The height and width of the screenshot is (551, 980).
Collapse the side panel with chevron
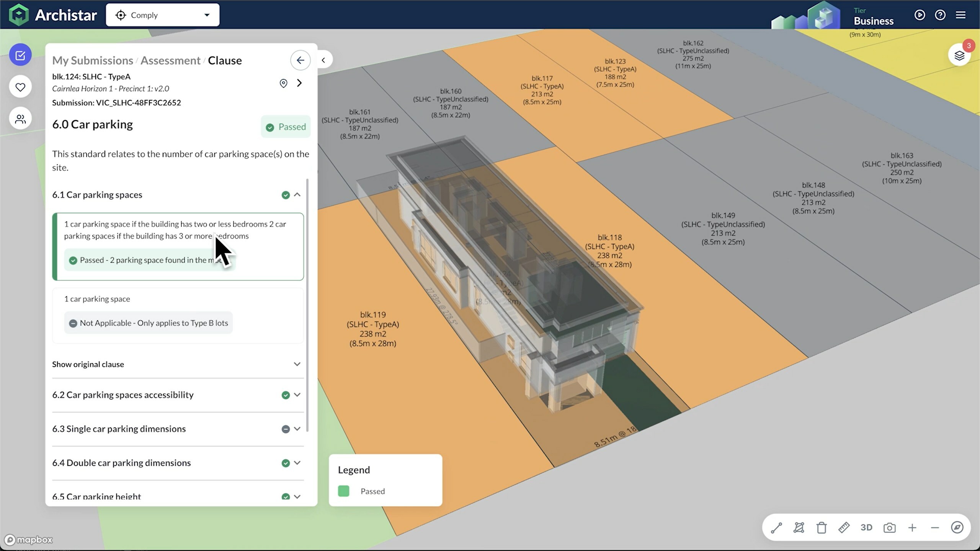click(x=323, y=60)
